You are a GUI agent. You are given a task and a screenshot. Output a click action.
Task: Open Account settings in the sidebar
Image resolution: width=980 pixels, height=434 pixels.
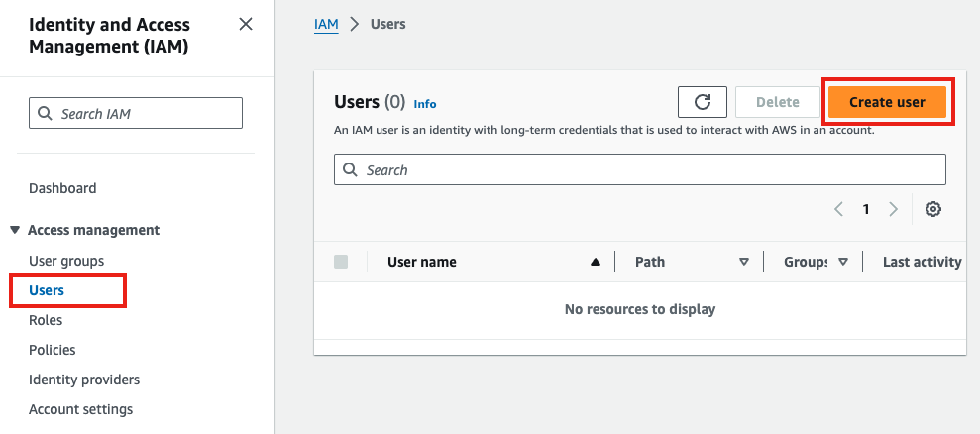[x=80, y=409]
